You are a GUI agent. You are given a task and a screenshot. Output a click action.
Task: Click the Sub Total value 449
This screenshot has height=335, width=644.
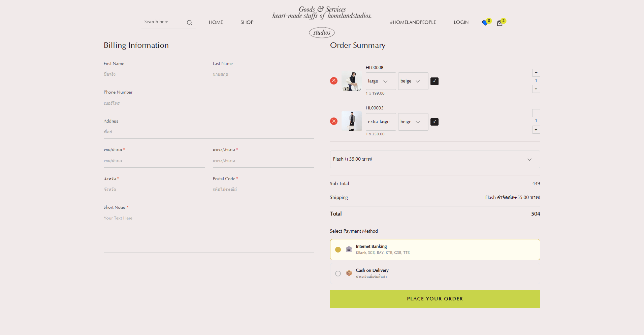pyautogui.click(x=536, y=183)
